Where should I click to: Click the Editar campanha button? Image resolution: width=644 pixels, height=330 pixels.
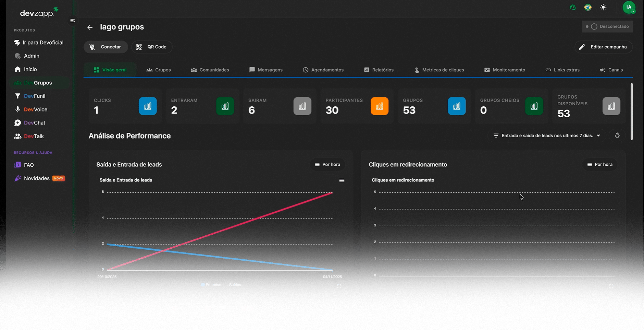tap(604, 47)
